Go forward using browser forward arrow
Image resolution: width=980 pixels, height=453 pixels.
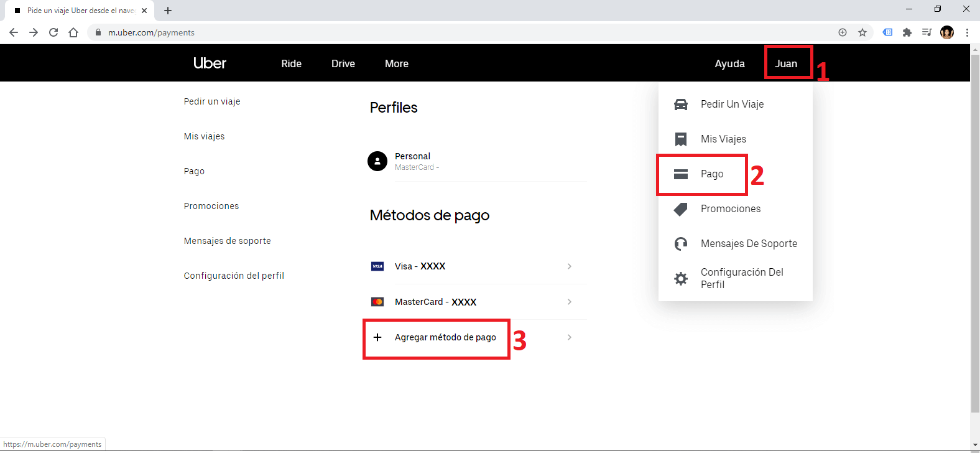pyautogui.click(x=34, y=32)
